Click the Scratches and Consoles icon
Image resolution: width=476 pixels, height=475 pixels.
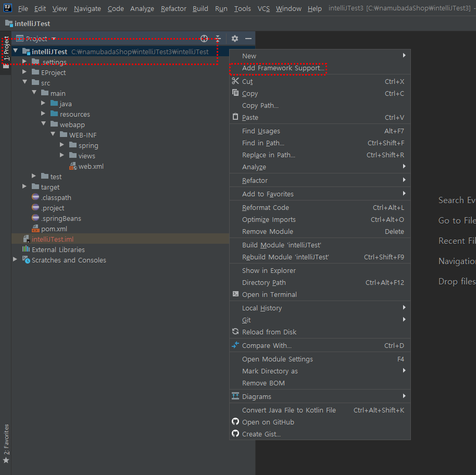pos(26,260)
